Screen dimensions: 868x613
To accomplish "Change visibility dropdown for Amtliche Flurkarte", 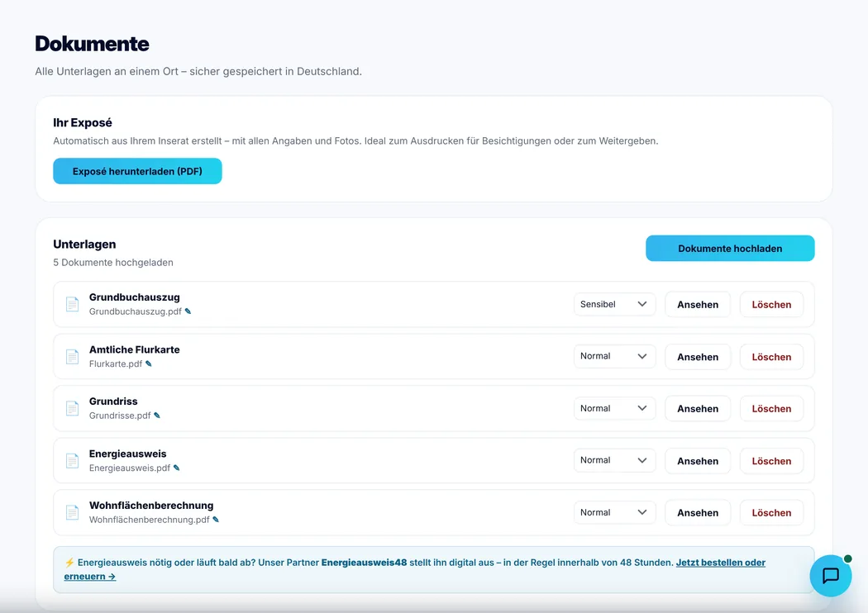I will 614,356.
